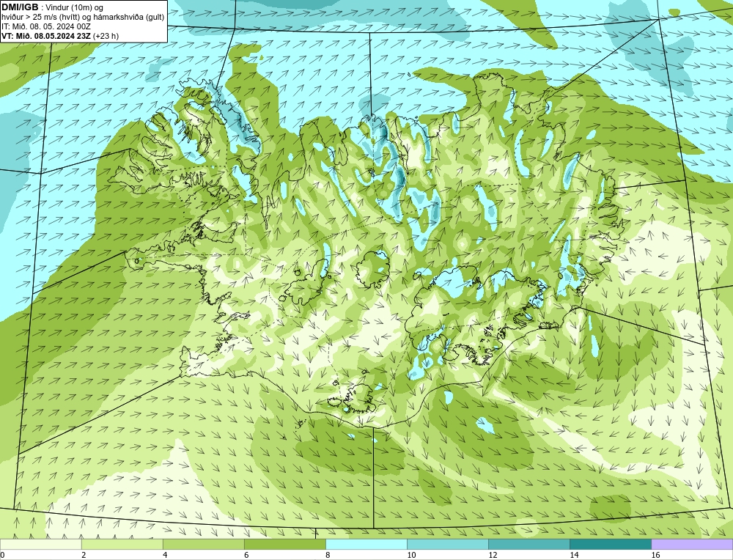Click the '(+23 h)' forecast offset text
Image resolution: width=733 pixels, height=560 pixels.
point(106,35)
